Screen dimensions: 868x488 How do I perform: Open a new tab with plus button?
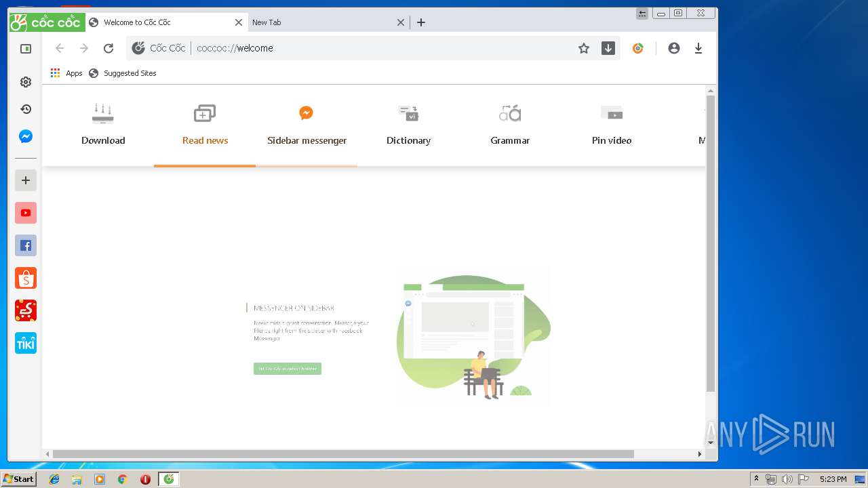pos(421,22)
